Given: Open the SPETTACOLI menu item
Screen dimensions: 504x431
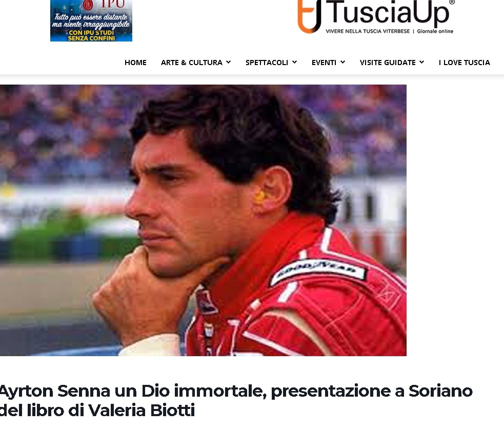Looking at the screenshot, I should click(267, 63).
